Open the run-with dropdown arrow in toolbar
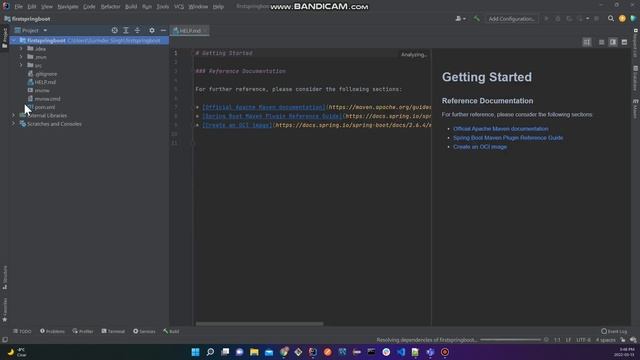Image resolution: width=640 pixels, height=360 pixels. pyautogui.click(x=588, y=19)
